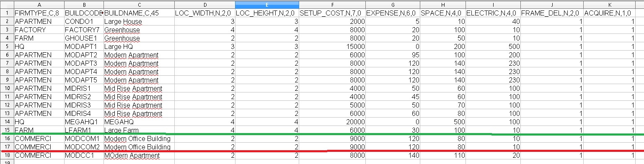Select row 18 header
The image size is (644, 164).
[x=7, y=155]
